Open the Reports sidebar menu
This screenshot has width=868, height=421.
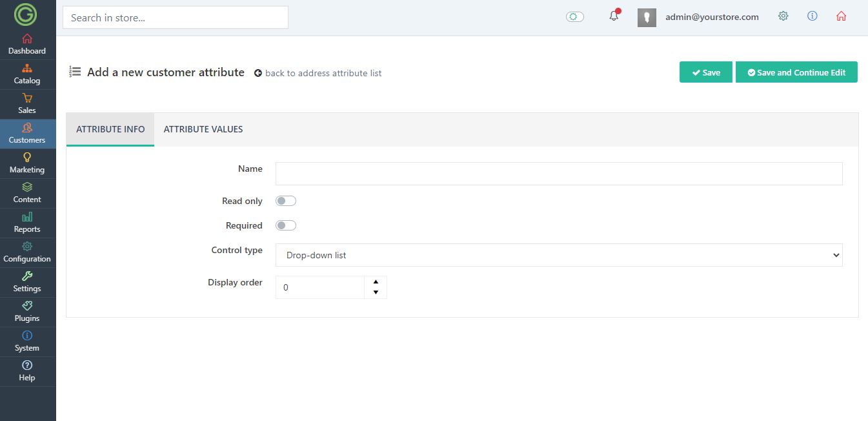[27, 223]
